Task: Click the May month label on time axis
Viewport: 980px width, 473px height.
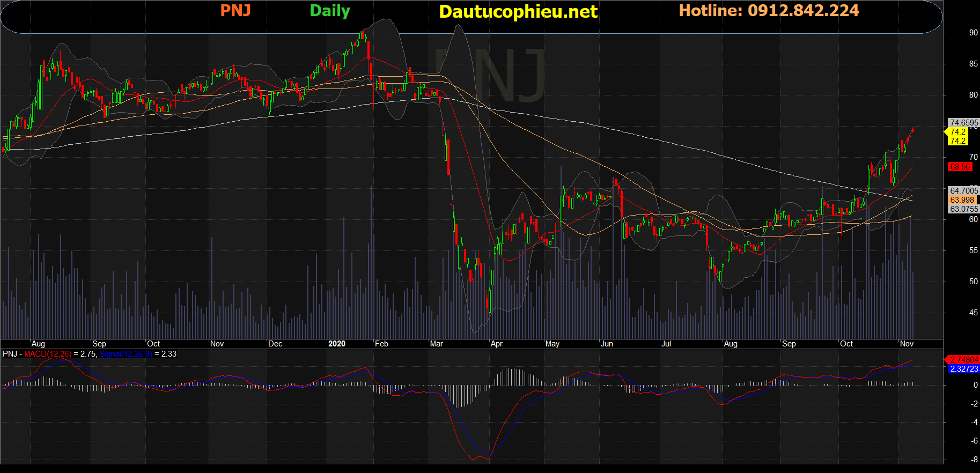Action: click(552, 344)
